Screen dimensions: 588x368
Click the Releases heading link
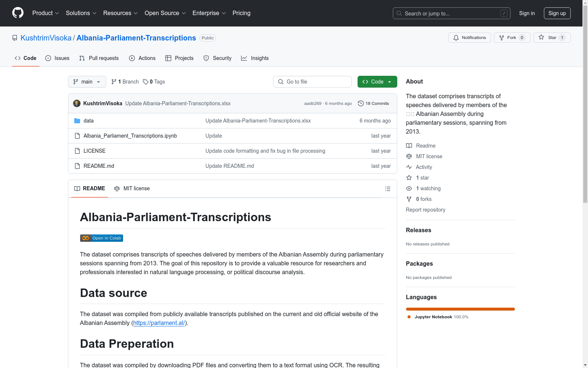419,230
